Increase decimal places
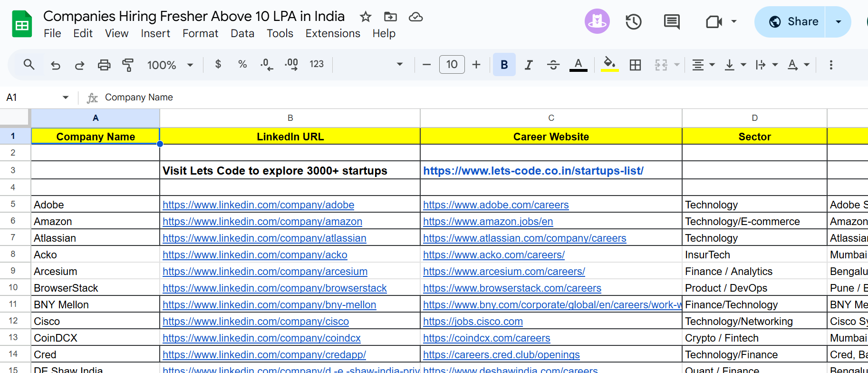This screenshot has width=868, height=373. click(x=291, y=64)
